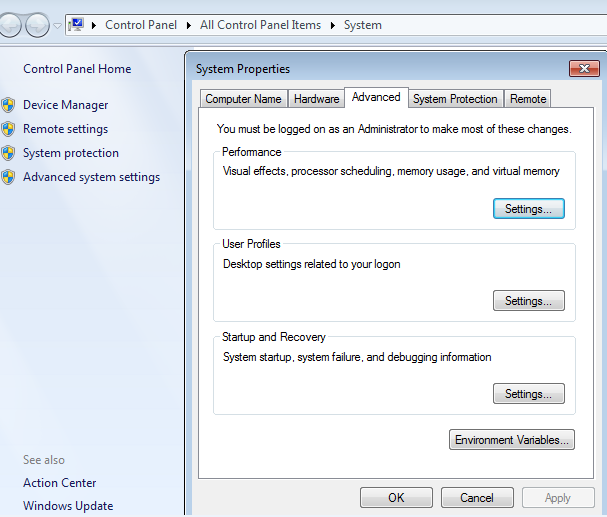Open User Profiles Settings
607x517 pixels.
pyautogui.click(x=528, y=301)
